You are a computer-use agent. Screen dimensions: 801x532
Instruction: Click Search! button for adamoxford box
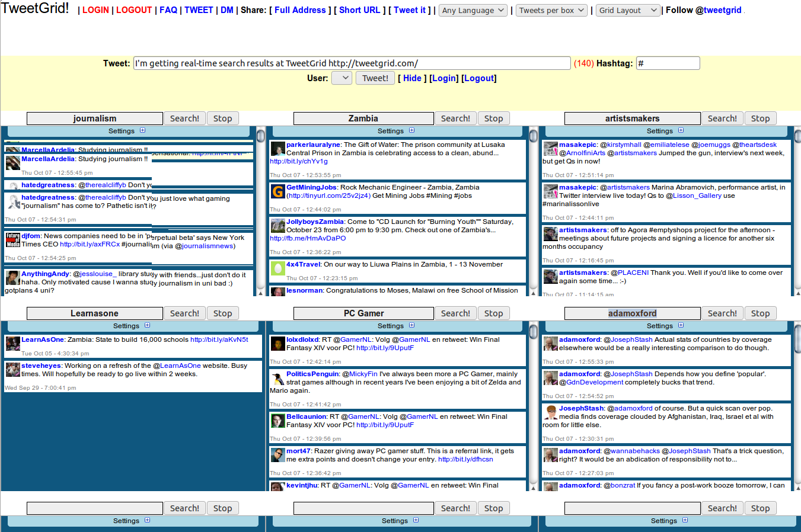point(722,313)
